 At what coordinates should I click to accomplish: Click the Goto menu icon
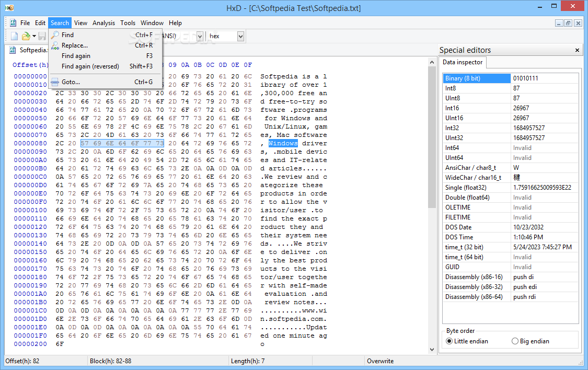point(55,82)
